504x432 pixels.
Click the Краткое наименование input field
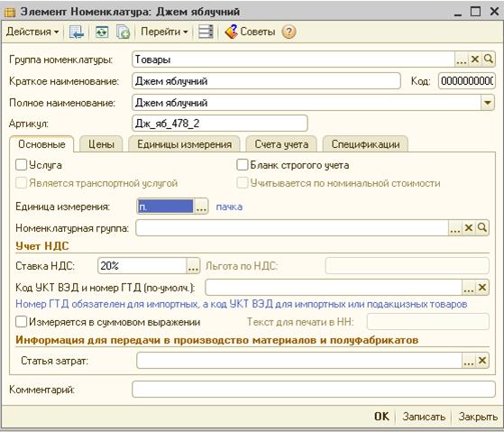[266, 81]
